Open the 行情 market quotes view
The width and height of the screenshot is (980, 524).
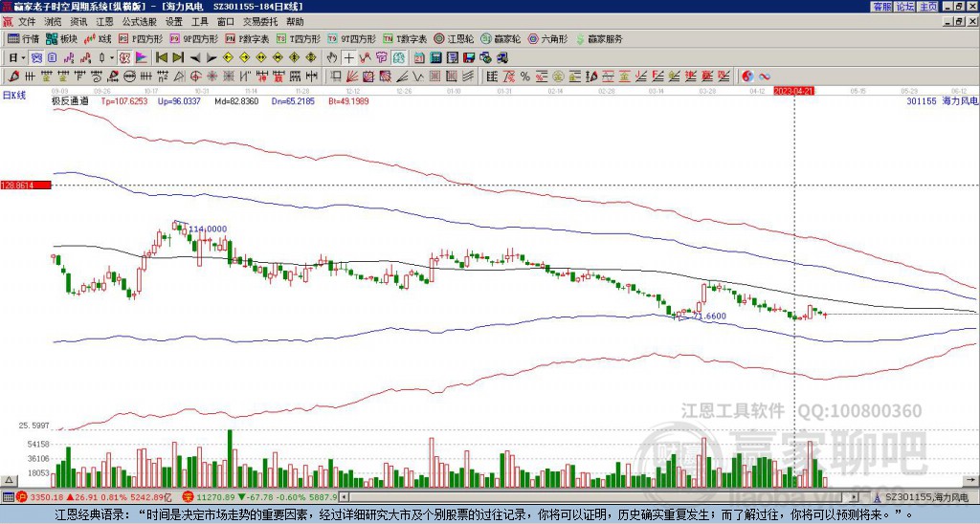[x=23, y=38]
